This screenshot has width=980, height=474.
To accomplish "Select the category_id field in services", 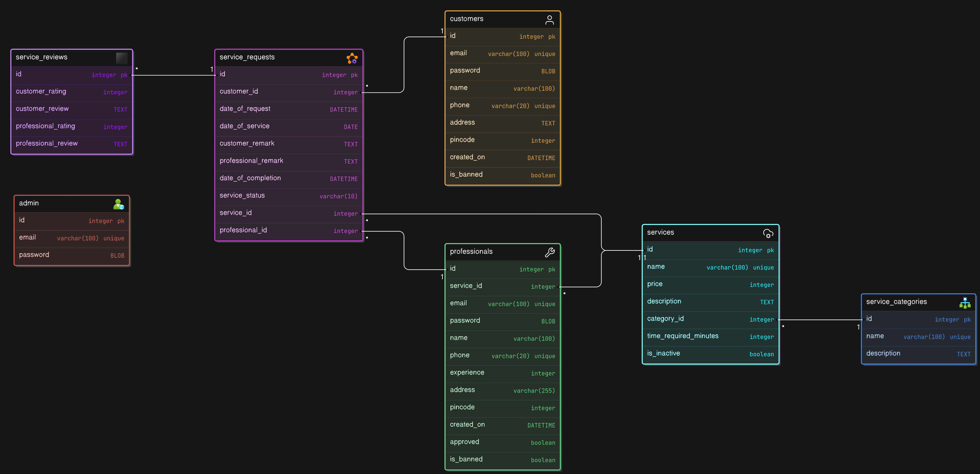I will pos(710,319).
